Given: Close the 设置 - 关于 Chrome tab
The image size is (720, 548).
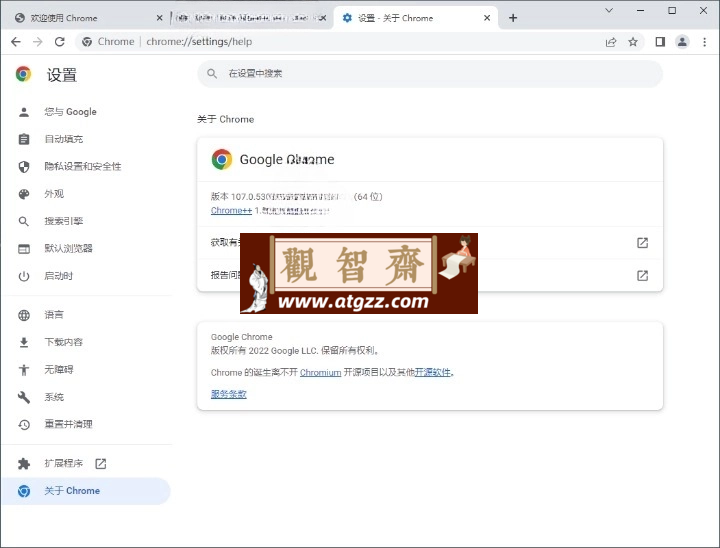Looking at the screenshot, I should click(487, 18).
